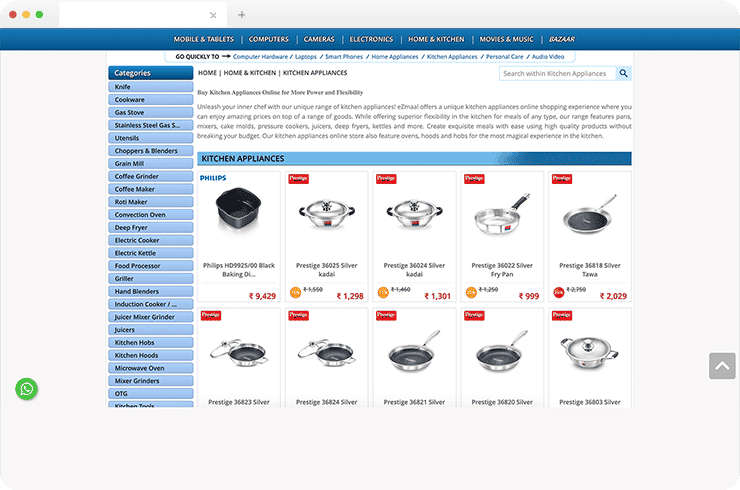Open the Bazaar menu item
The width and height of the screenshot is (740, 490).
pyautogui.click(x=561, y=39)
